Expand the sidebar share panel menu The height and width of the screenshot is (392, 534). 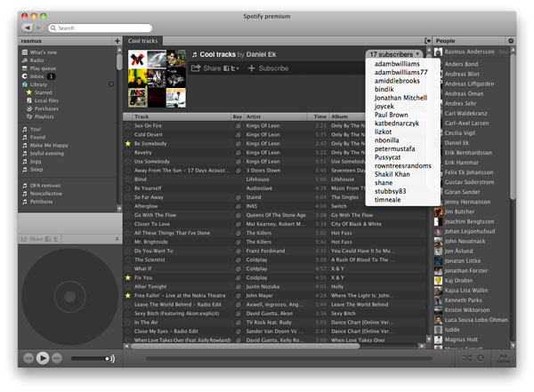pos(117,239)
